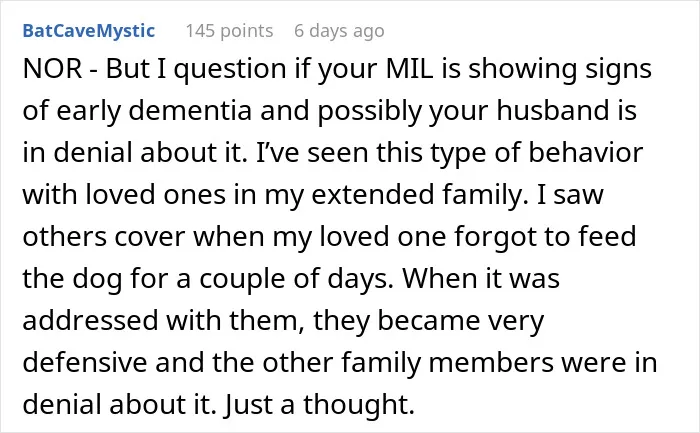Viewport: 700px width, 433px height.
Task: Click the word MIL in first line
Action: (x=410, y=69)
